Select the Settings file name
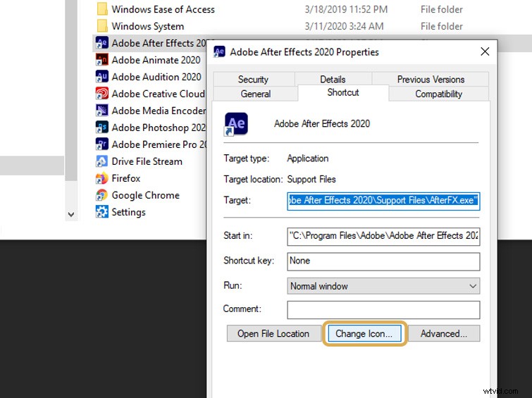 (x=128, y=212)
